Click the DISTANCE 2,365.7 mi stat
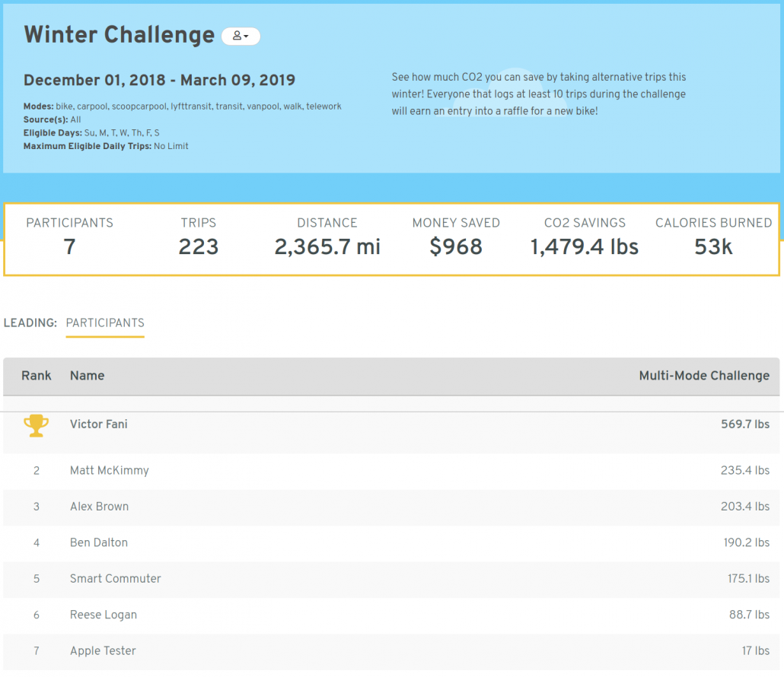Image resolution: width=784 pixels, height=677 pixels. coord(327,238)
